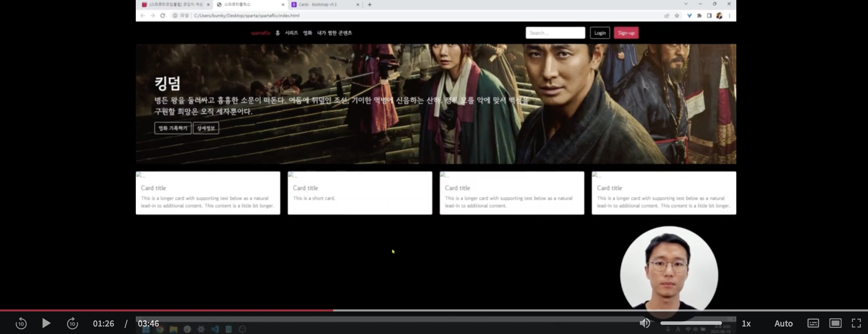
Task: Open VS Code from the taskbar
Action: [215, 329]
